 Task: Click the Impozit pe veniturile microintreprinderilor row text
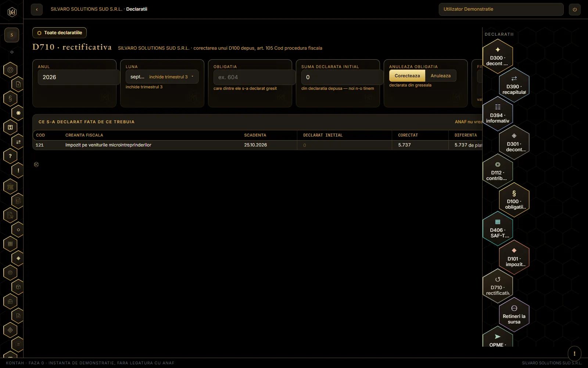tap(108, 145)
